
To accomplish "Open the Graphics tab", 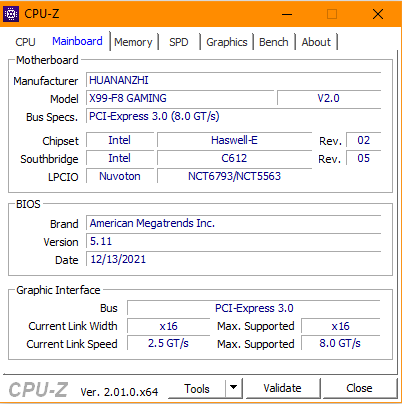I will [x=227, y=42].
